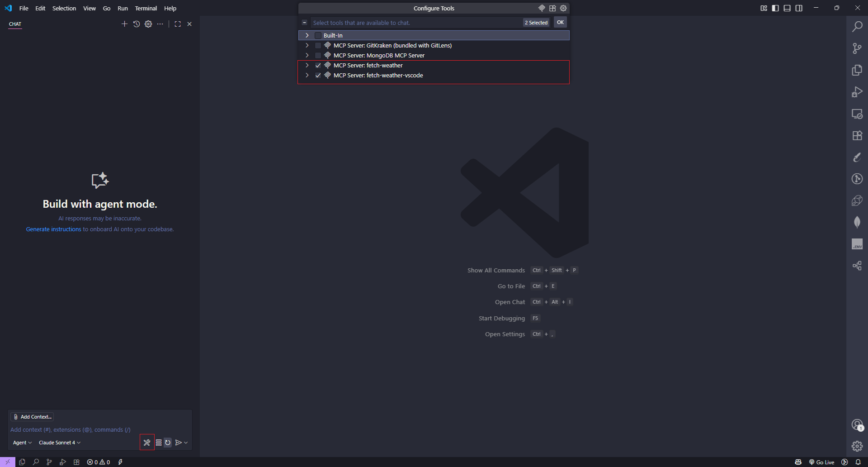
Task: Open the hierarchy tree icon in activity bar
Action: click(x=857, y=266)
